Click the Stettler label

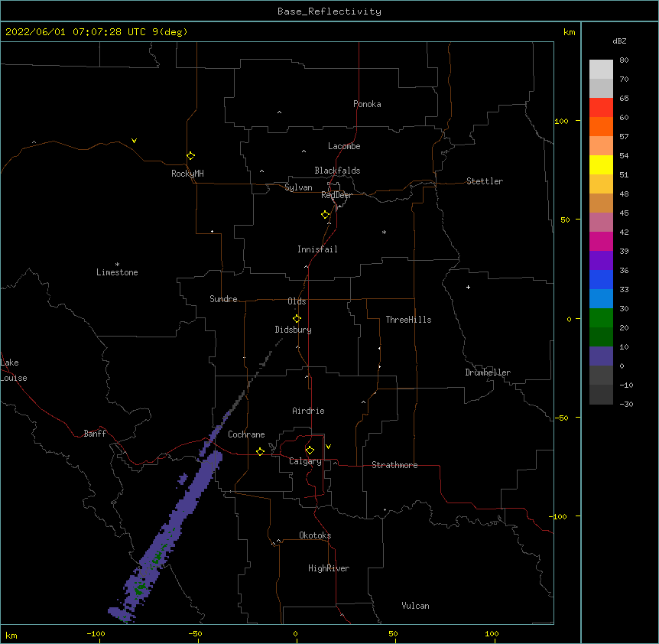484,181
